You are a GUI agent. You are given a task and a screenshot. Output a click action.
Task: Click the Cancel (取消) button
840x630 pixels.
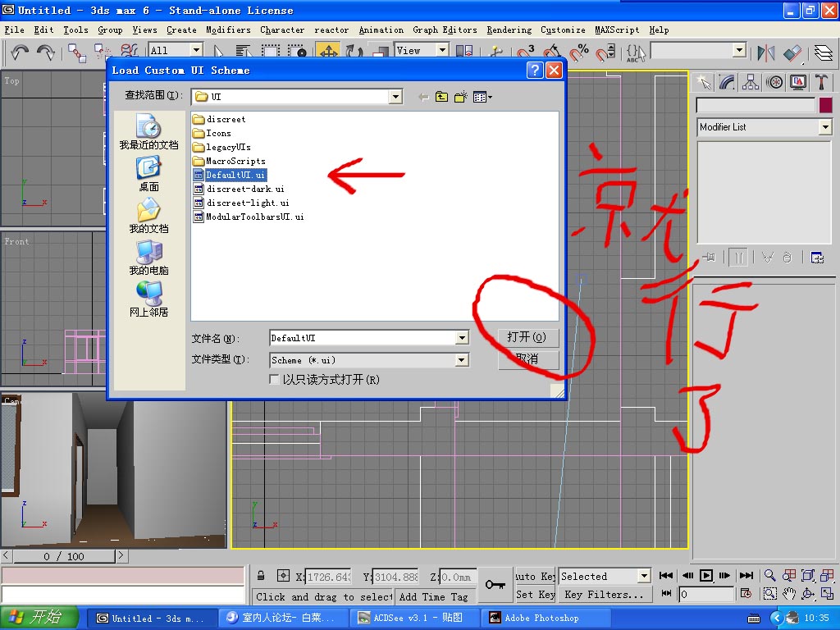tap(528, 358)
